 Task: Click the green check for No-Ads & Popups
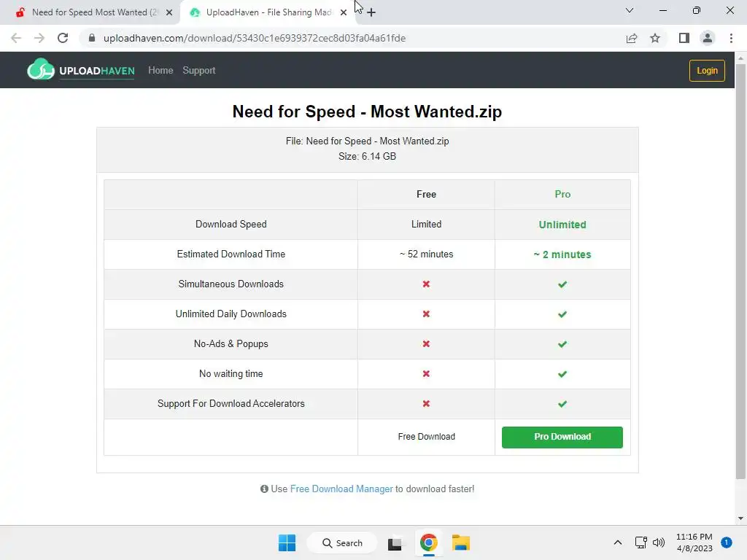coord(562,344)
